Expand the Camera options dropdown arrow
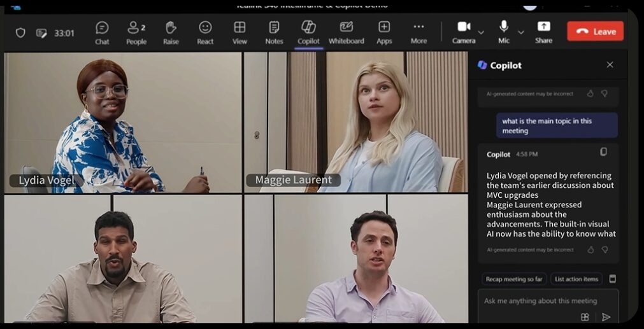The width and height of the screenshot is (644, 329). click(x=481, y=32)
